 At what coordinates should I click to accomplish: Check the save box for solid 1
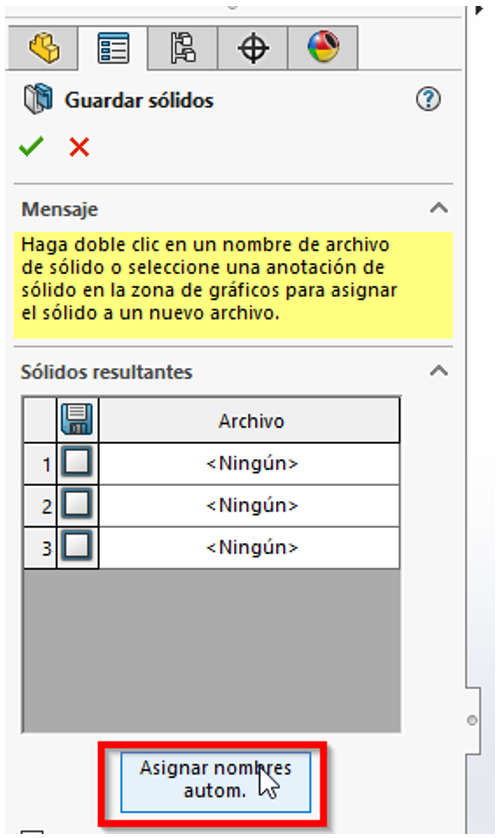(x=77, y=462)
